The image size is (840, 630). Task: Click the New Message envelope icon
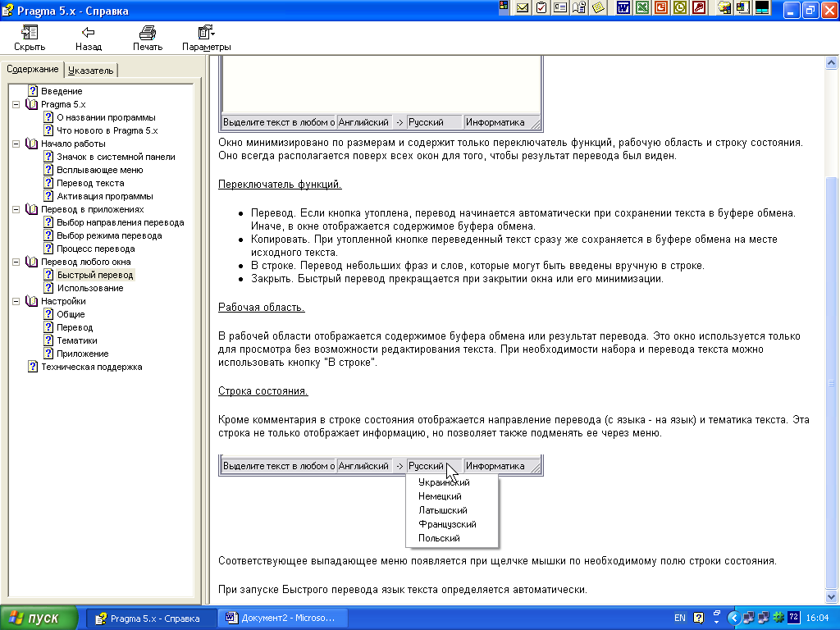click(523, 8)
